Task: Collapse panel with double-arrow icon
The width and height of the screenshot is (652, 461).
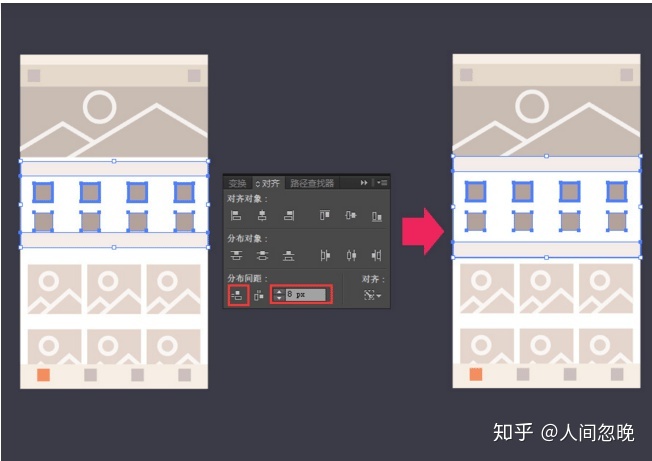Action: (364, 182)
